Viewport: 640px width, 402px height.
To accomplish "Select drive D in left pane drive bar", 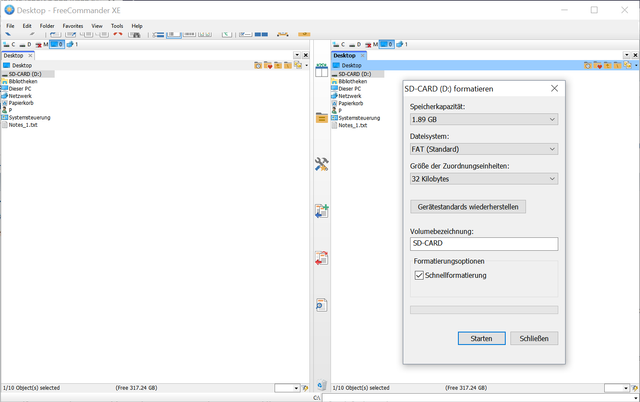I will point(25,44).
